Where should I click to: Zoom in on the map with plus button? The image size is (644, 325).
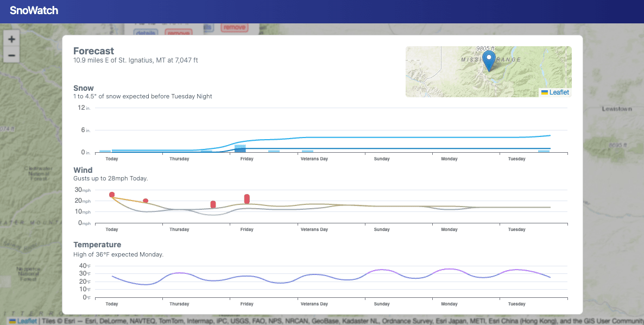(11, 39)
